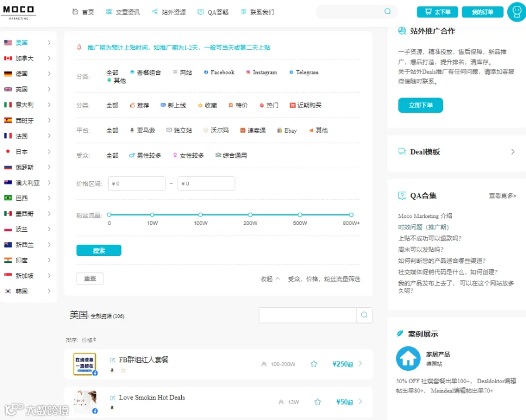Open the FB群组红人套餐 thumbnail image

85,364
